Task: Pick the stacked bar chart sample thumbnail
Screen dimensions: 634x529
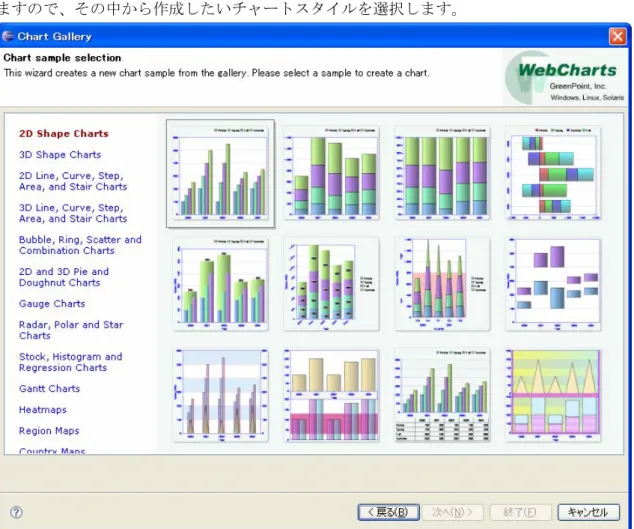Action: (x=332, y=173)
